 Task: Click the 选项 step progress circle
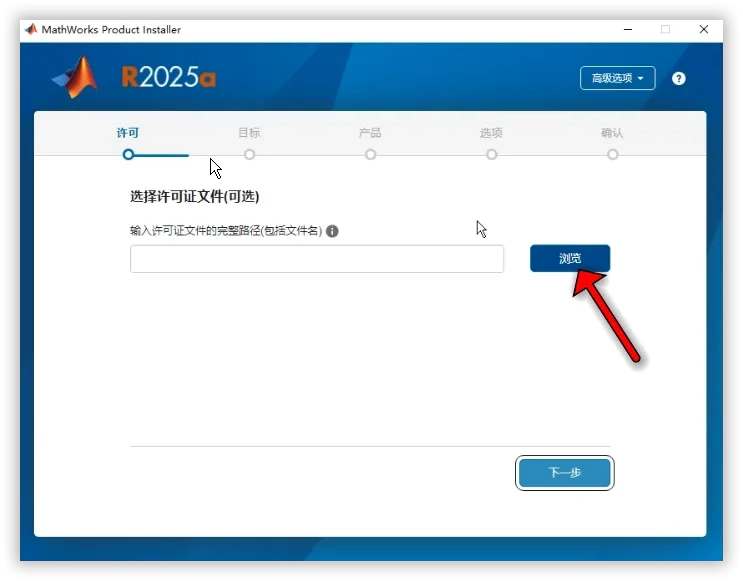click(491, 154)
